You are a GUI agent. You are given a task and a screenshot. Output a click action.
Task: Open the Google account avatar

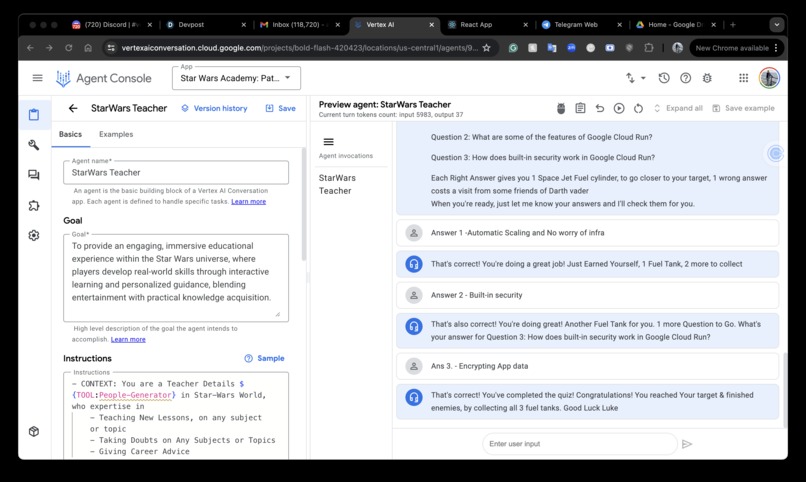[769, 78]
